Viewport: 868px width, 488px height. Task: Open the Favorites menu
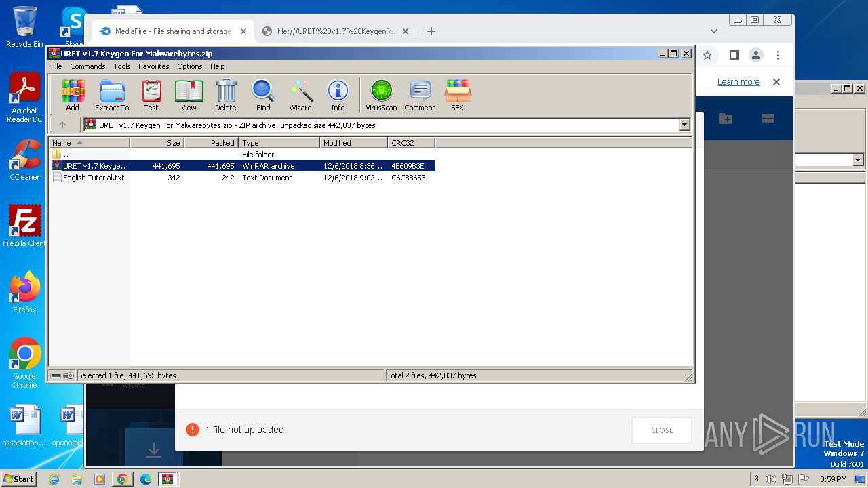click(154, 66)
